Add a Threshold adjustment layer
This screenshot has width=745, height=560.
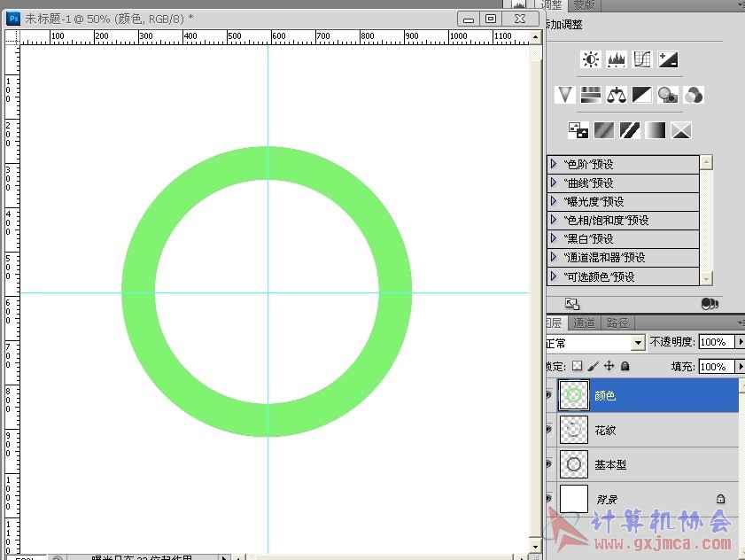point(630,130)
